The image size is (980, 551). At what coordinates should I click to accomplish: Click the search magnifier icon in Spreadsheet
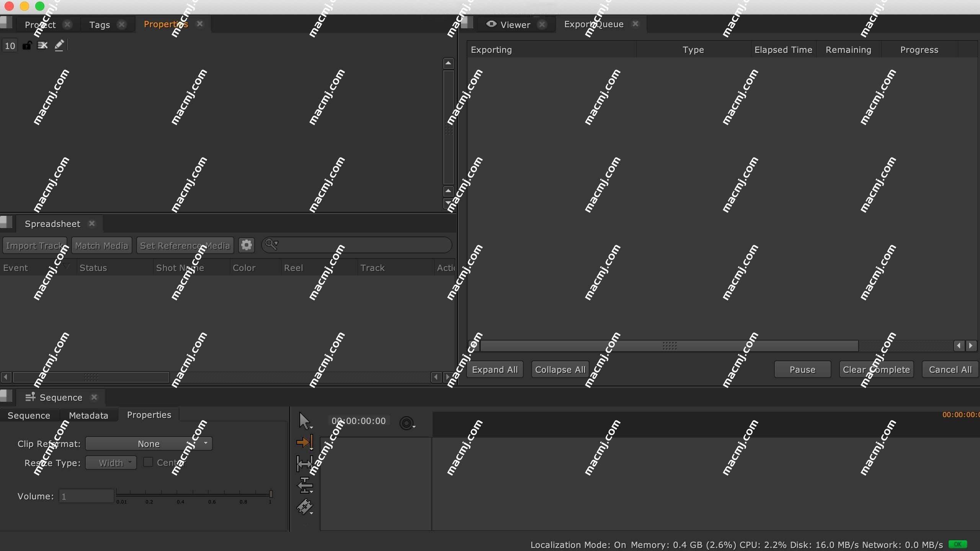click(271, 245)
